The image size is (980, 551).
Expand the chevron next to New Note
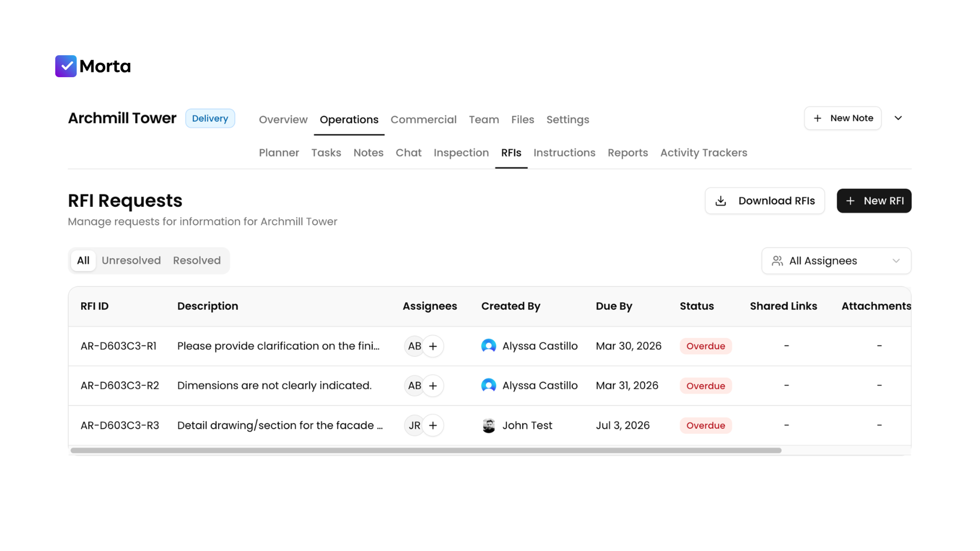click(x=898, y=118)
